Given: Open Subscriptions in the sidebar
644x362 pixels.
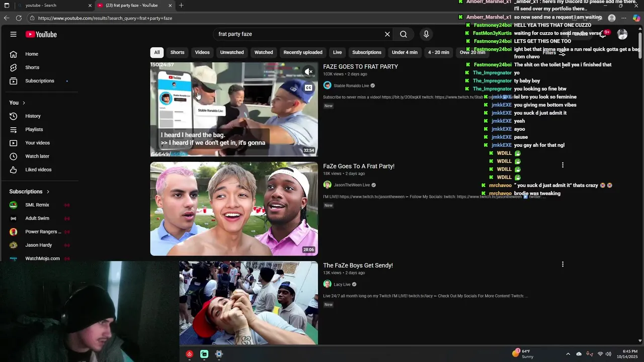Looking at the screenshot, I should tap(39, 81).
